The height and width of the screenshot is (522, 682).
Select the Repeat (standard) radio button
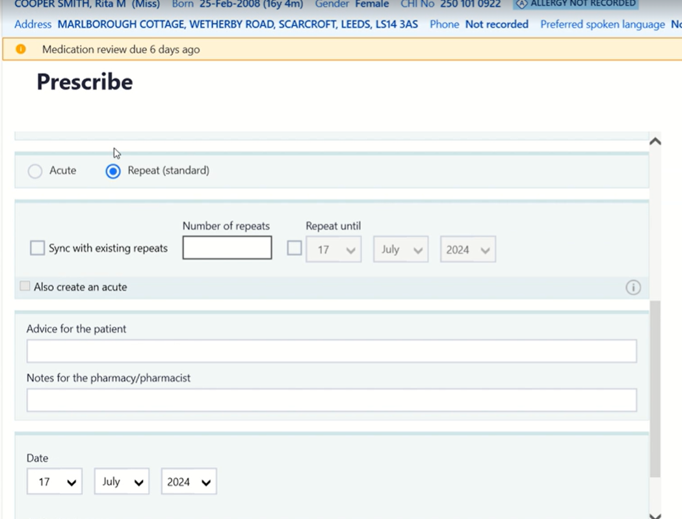(x=113, y=171)
